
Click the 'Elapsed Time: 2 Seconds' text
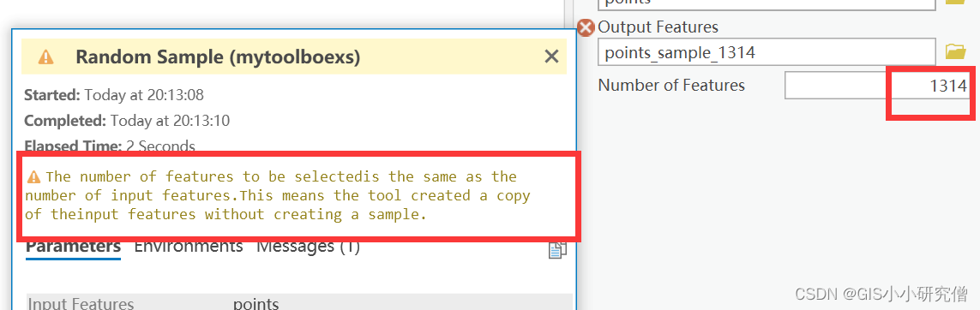pos(110,146)
